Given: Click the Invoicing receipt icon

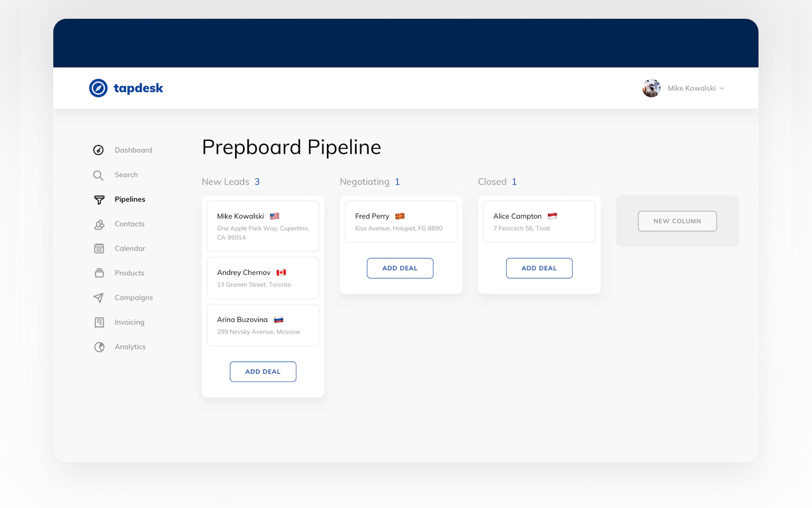Looking at the screenshot, I should [x=99, y=322].
